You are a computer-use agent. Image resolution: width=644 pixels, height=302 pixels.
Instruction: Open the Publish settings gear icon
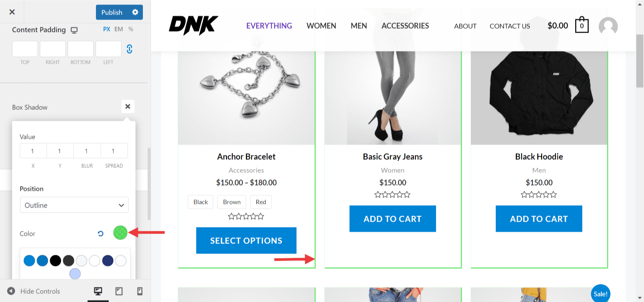pos(135,12)
